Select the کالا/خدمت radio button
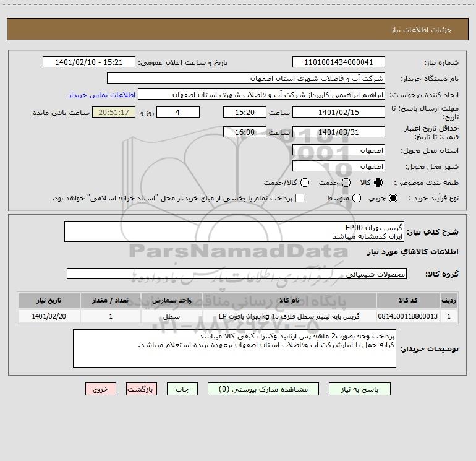This screenshot has width=476, height=461. tap(305, 183)
